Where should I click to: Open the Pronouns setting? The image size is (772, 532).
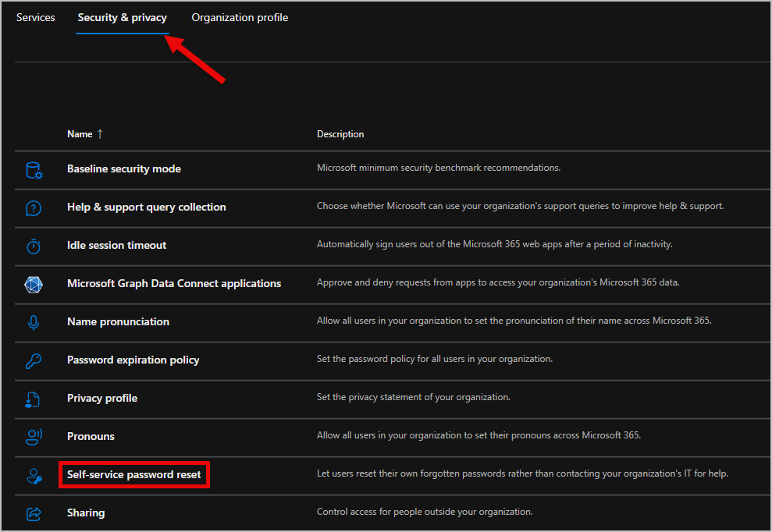pos(91,436)
